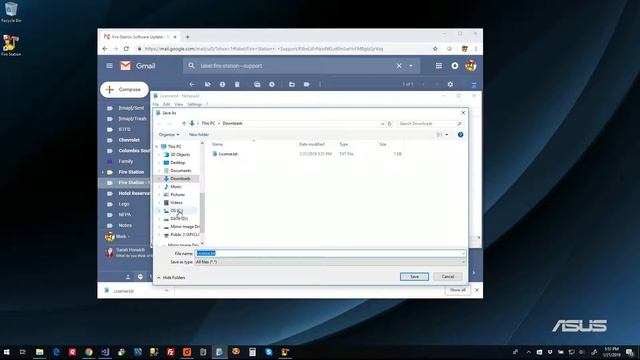Open Windows Start menu

(7, 352)
